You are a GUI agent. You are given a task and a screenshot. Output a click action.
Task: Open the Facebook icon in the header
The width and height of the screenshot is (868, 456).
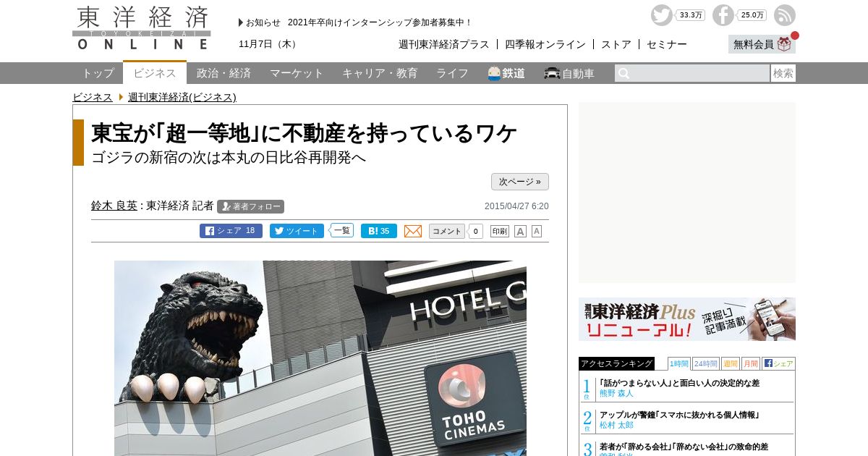click(x=723, y=15)
